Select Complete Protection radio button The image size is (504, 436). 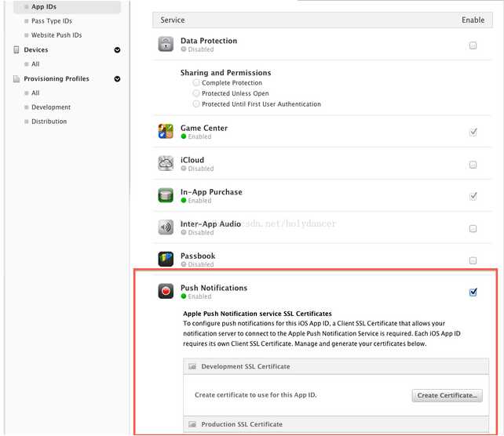195,83
